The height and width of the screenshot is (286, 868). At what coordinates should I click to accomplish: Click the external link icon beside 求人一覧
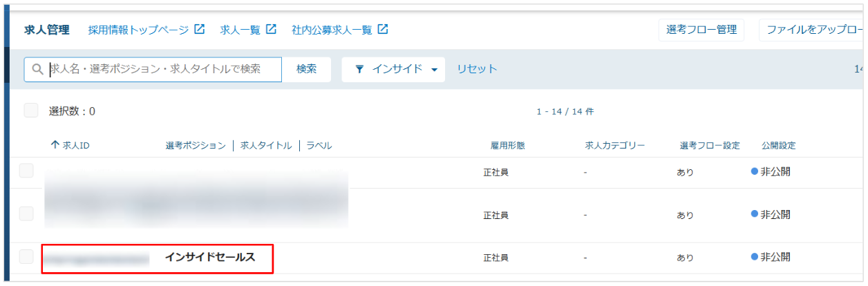(272, 30)
